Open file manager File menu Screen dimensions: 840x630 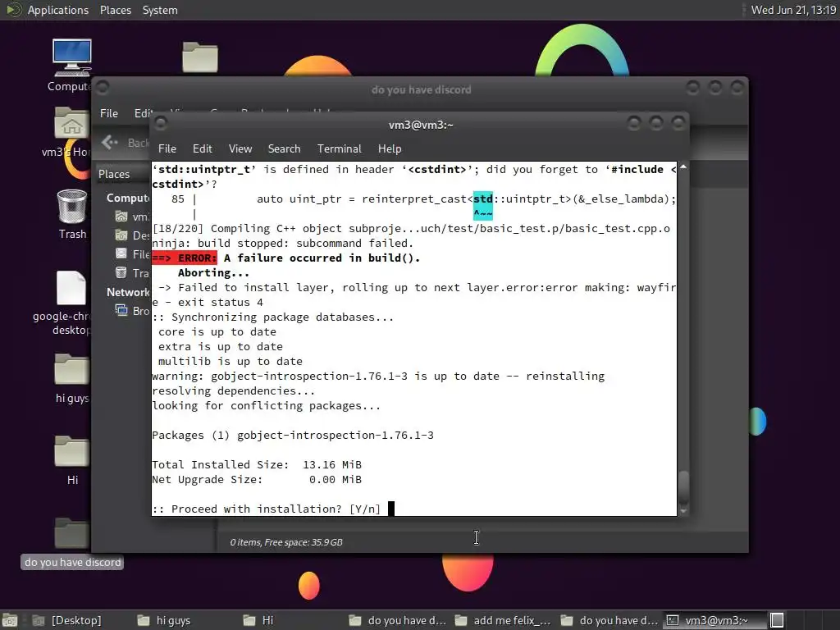109,113
